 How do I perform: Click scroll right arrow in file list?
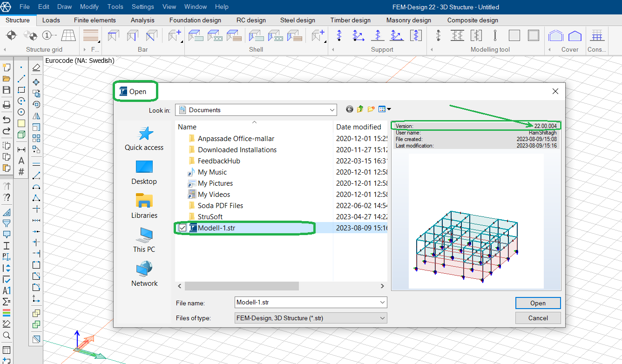[382, 286]
